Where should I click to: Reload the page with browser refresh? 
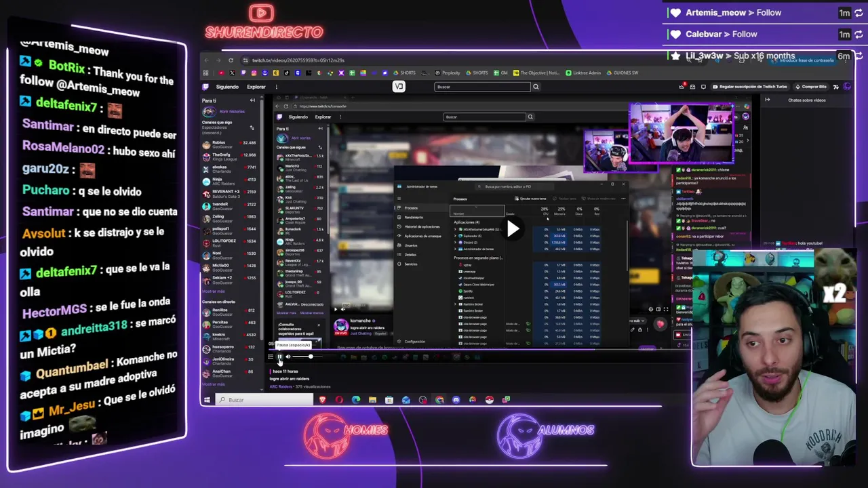coord(231,60)
